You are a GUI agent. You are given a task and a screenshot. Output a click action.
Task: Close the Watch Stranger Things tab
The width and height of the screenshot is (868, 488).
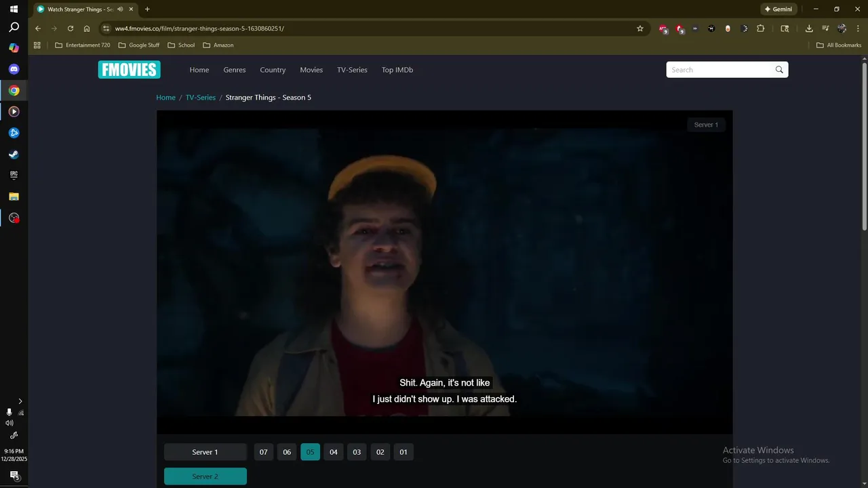[x=131, y=9]
